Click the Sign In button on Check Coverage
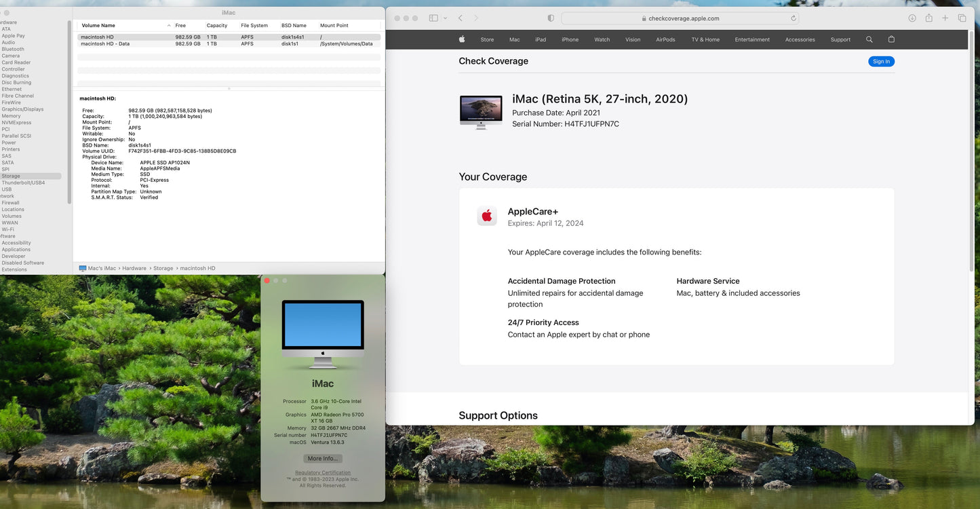980x509 pixels. tap(881, 61)
